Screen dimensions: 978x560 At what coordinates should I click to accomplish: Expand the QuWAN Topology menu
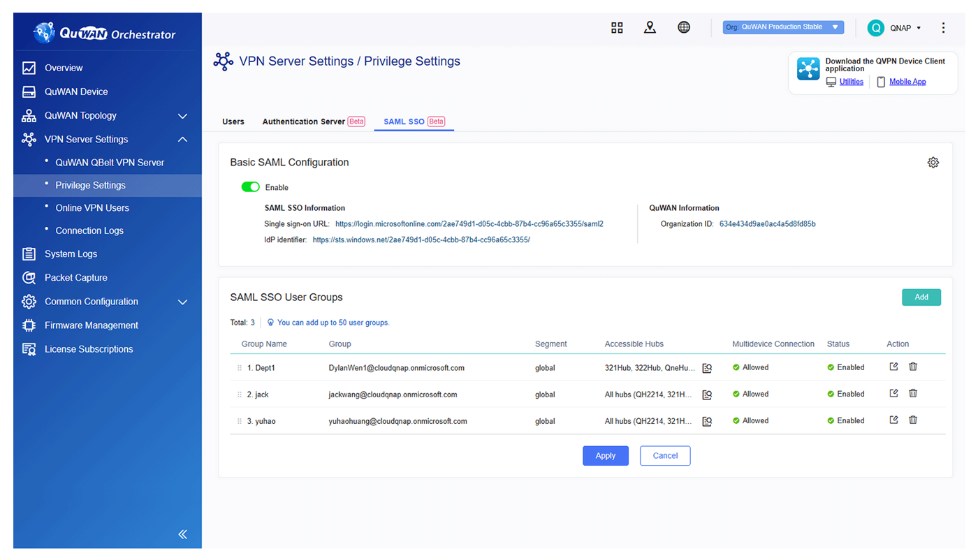182,116
